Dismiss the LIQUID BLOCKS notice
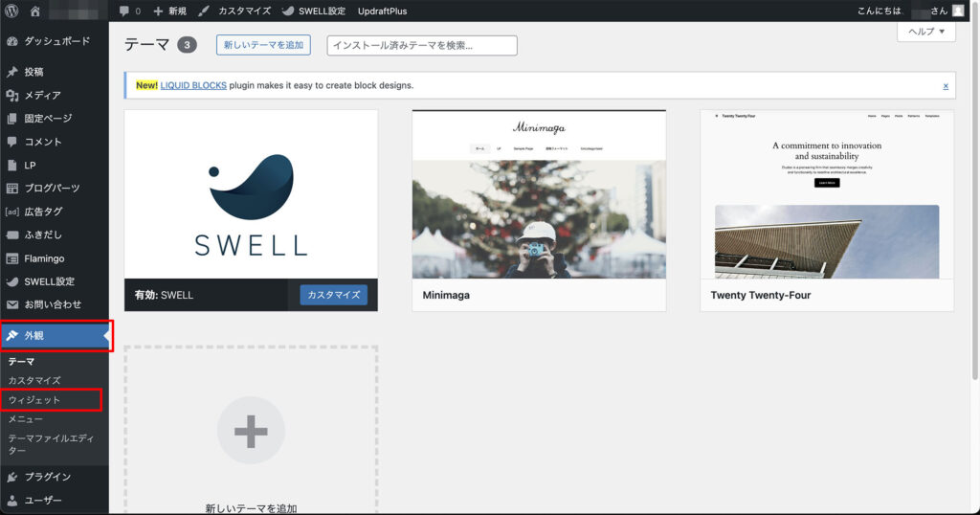The height and width of the screenshot is (515, 980). tap(945, 86)
